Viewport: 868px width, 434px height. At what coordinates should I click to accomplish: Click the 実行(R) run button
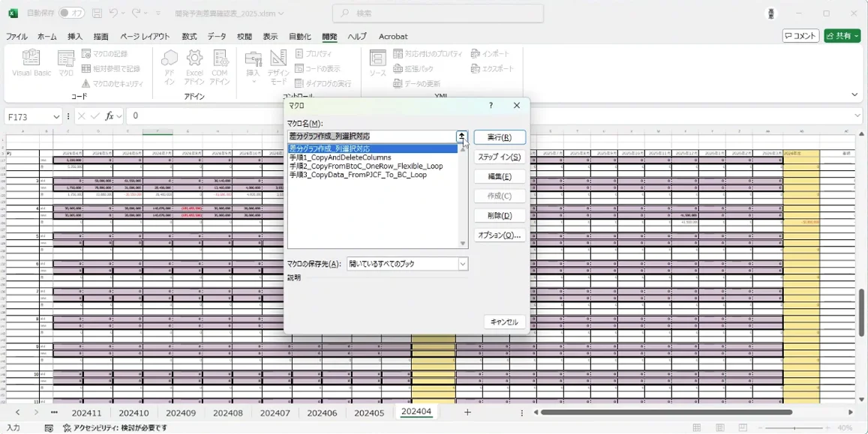coord(500,138)
